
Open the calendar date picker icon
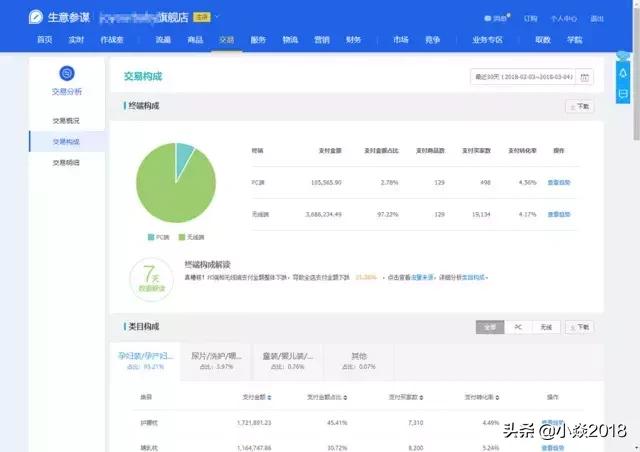pos(585,77)
